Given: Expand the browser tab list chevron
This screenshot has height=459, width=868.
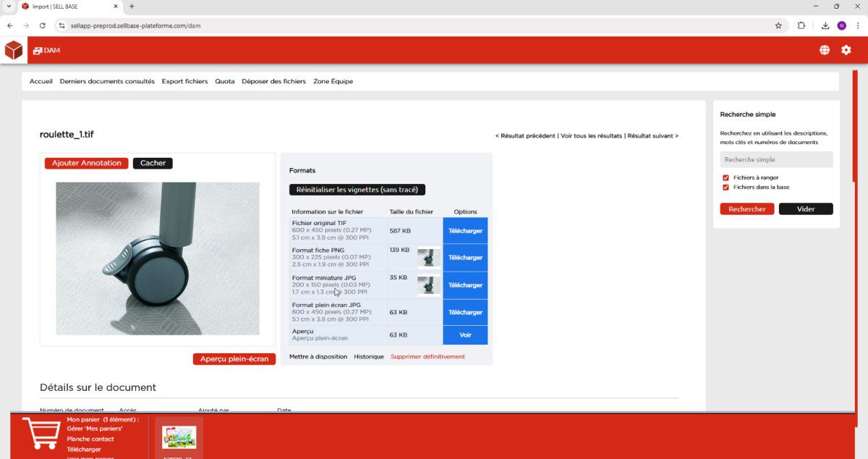Looking at the screenshot, I should click(8, 6).
